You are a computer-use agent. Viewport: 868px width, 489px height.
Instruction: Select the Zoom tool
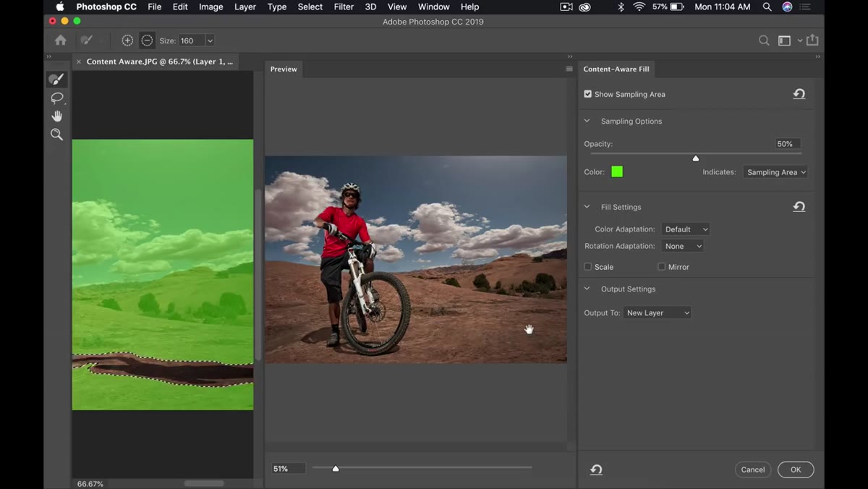click(x=56, y=134)
